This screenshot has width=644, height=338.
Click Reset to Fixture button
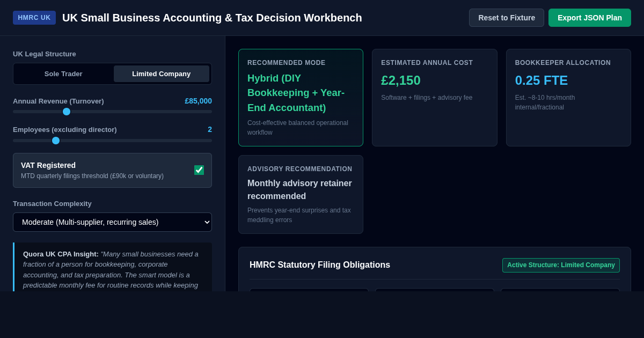click(507, 18)
